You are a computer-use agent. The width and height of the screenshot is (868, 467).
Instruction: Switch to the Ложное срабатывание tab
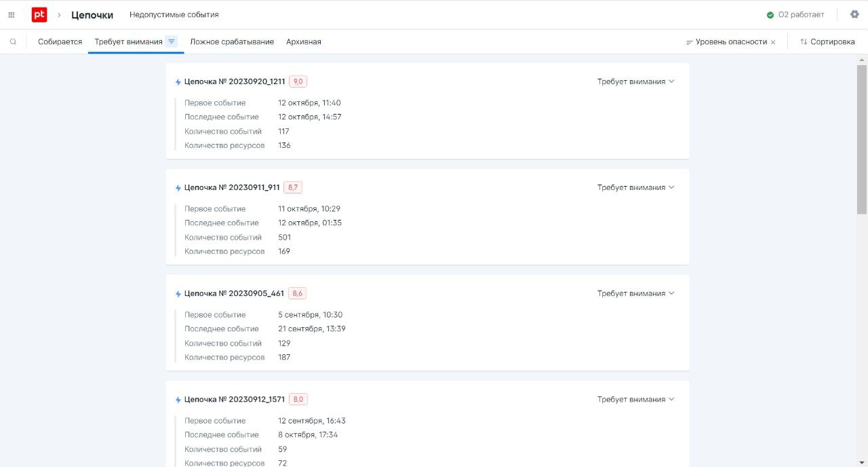(x=232, y=42)
